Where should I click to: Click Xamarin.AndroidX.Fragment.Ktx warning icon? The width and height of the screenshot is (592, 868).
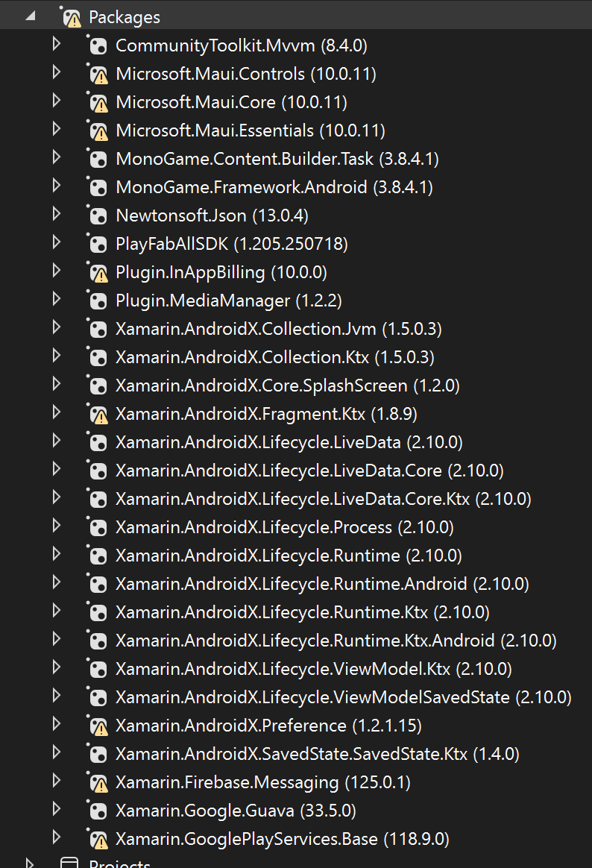[x=98, y=414]
